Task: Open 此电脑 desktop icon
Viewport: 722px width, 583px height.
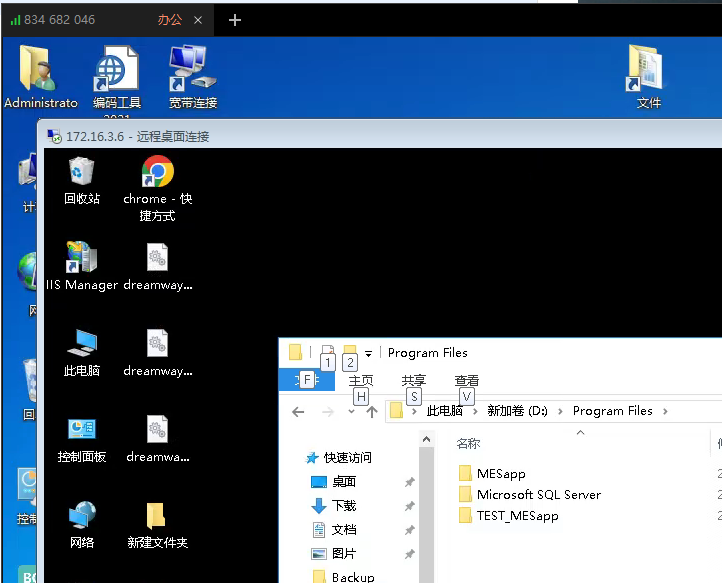Action: tap(82, 345)
